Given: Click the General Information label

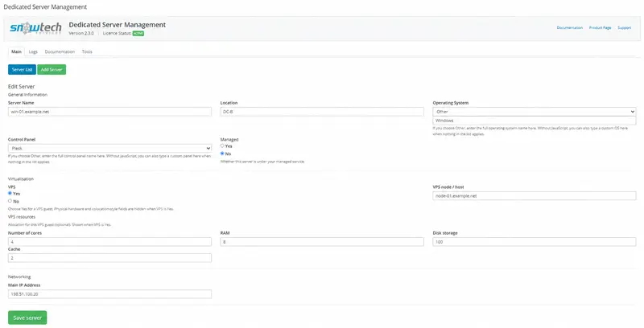Looking at the screenshot, I should pyautogui.click(x=27, y=94).
